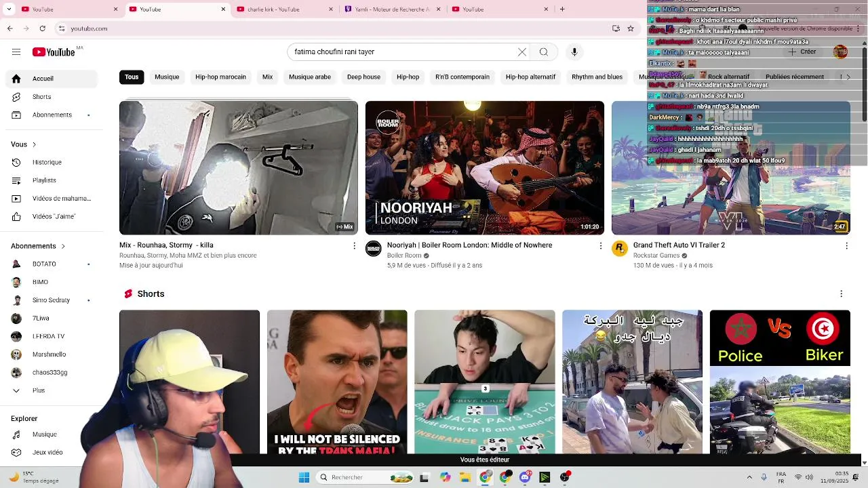Open chaos333gg channel subscription

click(54, 372)
